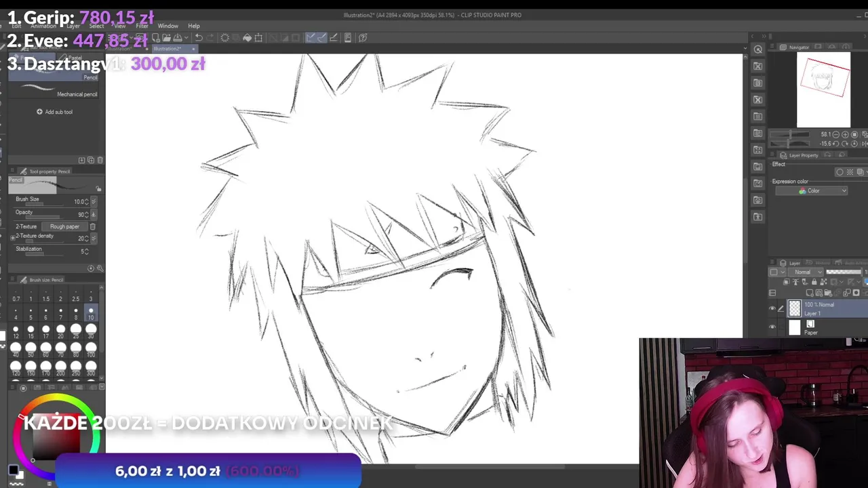Toggle the Snap to ruler icon in command bar
This screenshot has height=488, width=868.
coord(310,38)
